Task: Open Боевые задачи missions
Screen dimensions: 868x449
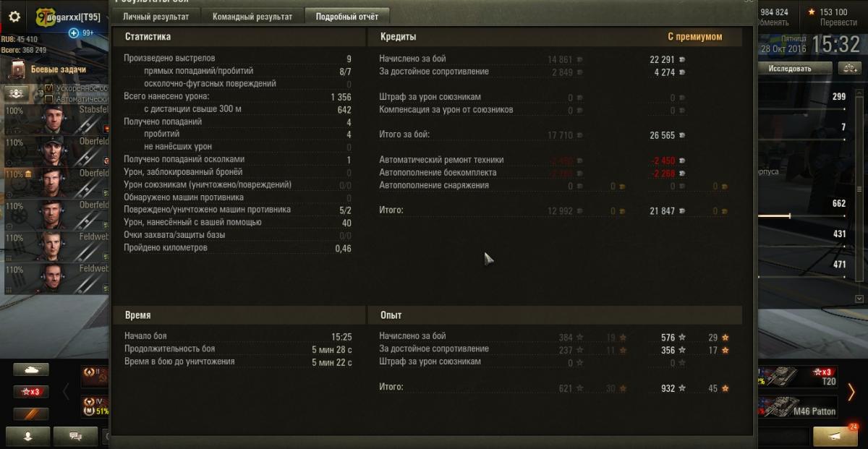Action: (x=58, y=69)
